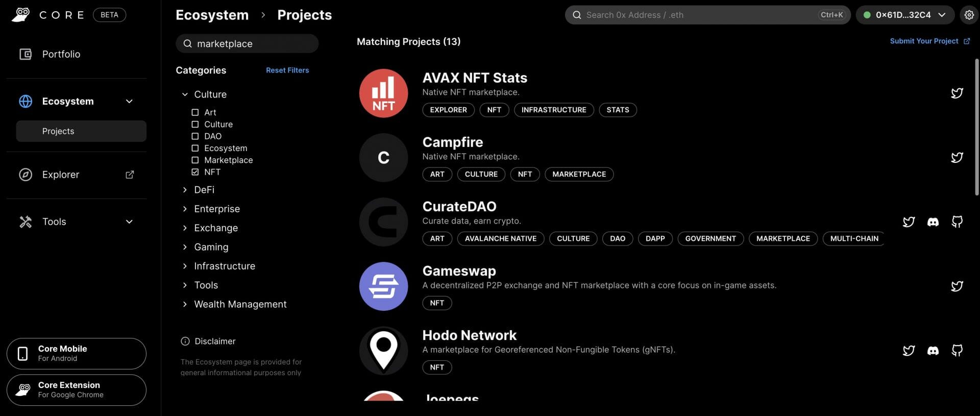Click the Core Mobile phone icon
The height and width of the screenshot is (416, 980).
click(22, 354)
